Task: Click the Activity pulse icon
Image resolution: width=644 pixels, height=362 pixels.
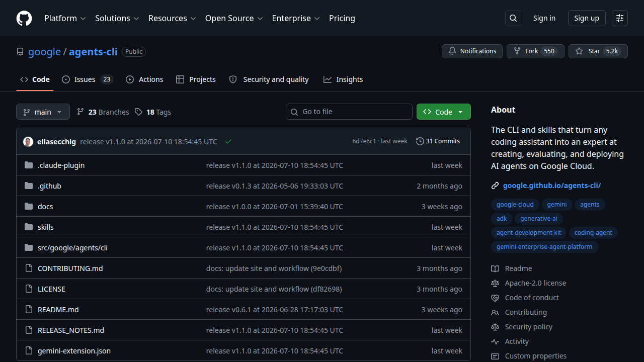Action: point(495,342)
